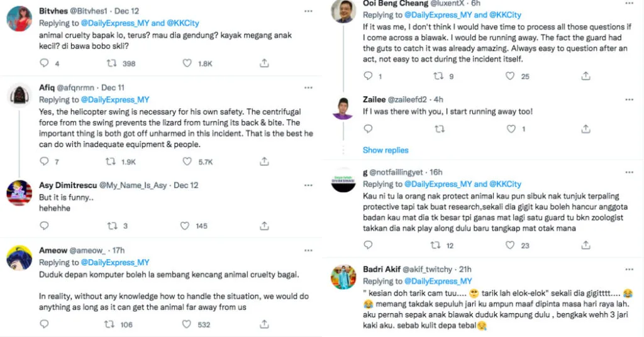Reply to Ooi Beng Cheang's tweet
This screenshot has width=644, height=337.
369,76
